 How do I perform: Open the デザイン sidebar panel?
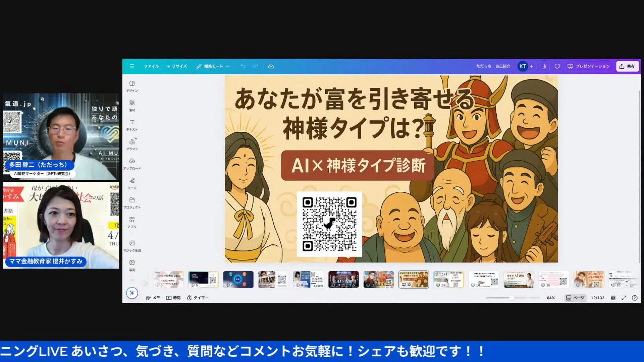(132, 86)
